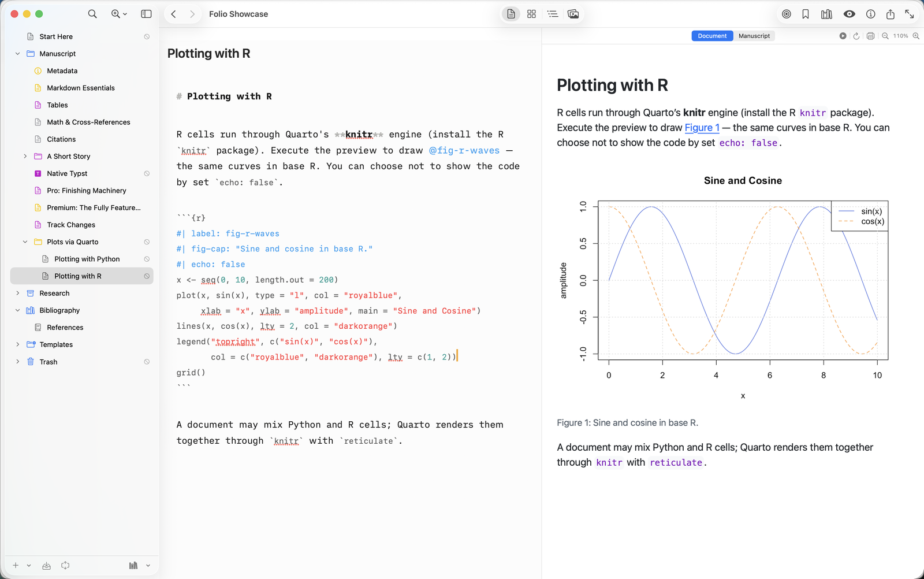The width and height of the screenshot is (924, 579).
Task: Expand the Templates folder
Action: coord(17,345)
